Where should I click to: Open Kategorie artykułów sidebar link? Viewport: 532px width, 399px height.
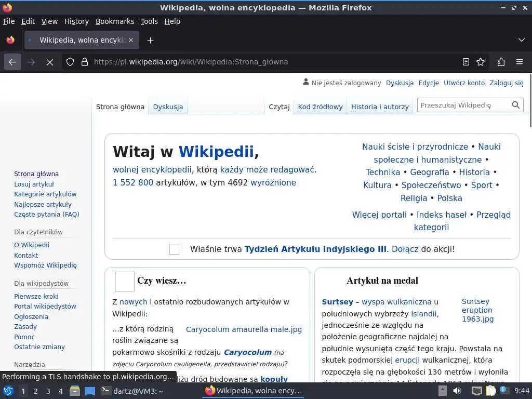(45, 194)
